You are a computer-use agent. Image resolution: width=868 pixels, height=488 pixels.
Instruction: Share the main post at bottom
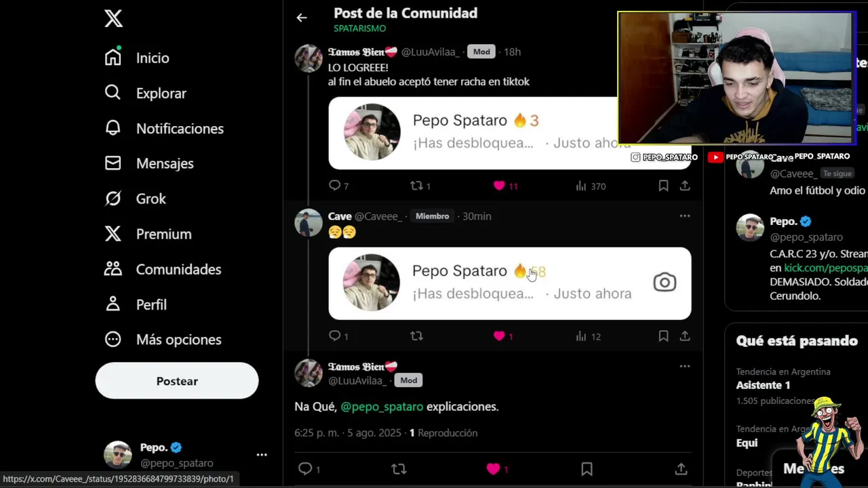point(681,469)
